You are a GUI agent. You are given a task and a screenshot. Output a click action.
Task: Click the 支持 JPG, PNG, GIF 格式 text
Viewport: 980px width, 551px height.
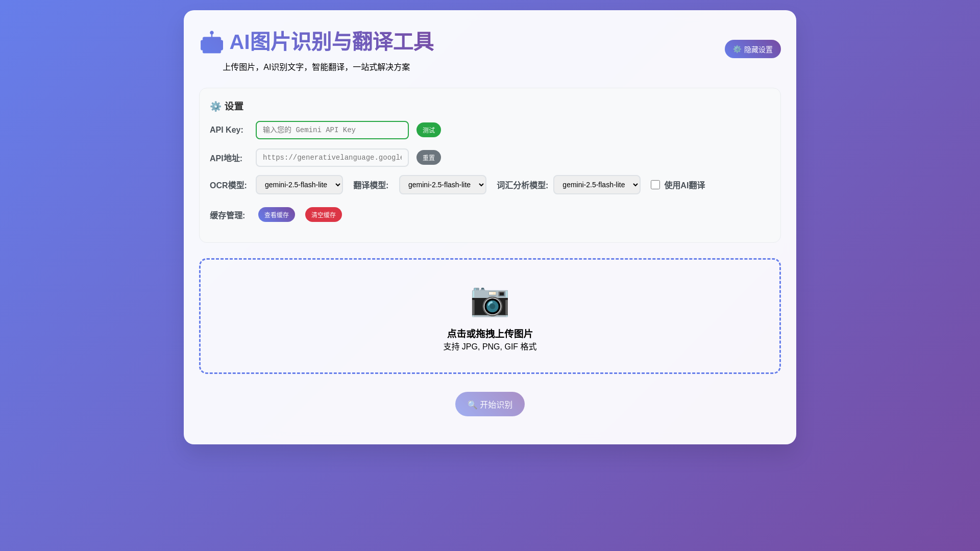(x=490, y=347)
